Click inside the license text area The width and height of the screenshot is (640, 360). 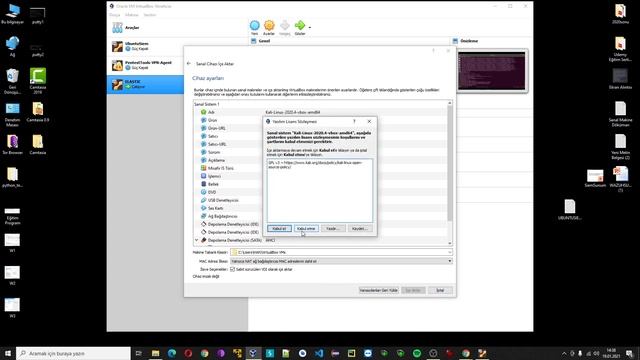(x=320, y=191)
